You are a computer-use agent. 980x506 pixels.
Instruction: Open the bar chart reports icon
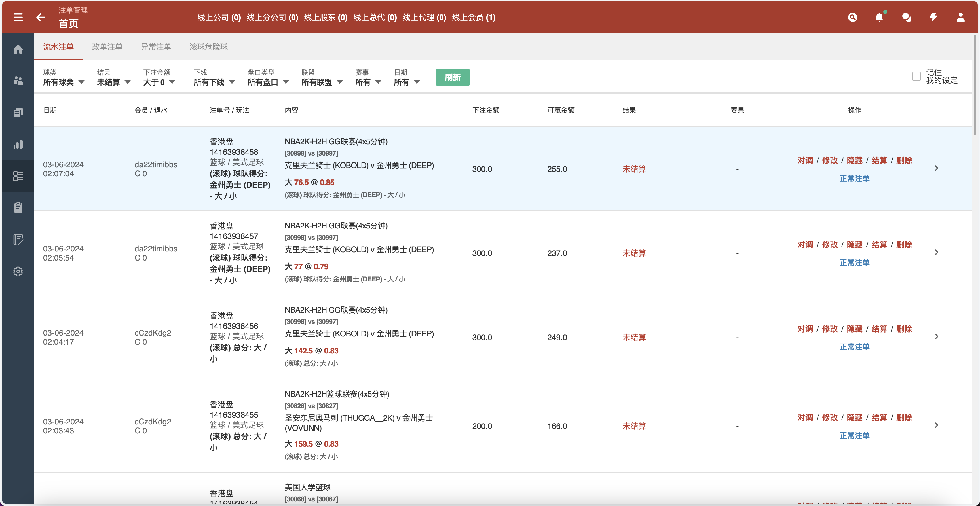tap(18, 144)
